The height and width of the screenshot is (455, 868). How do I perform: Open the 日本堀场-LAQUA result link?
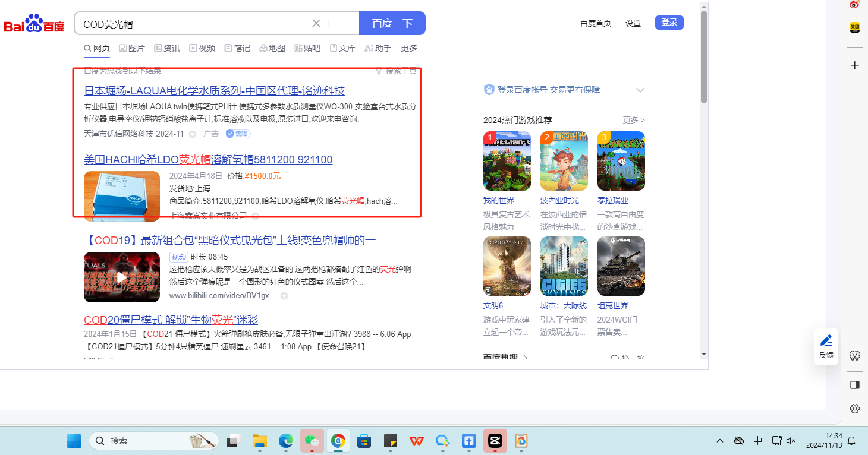coord(214,91)
